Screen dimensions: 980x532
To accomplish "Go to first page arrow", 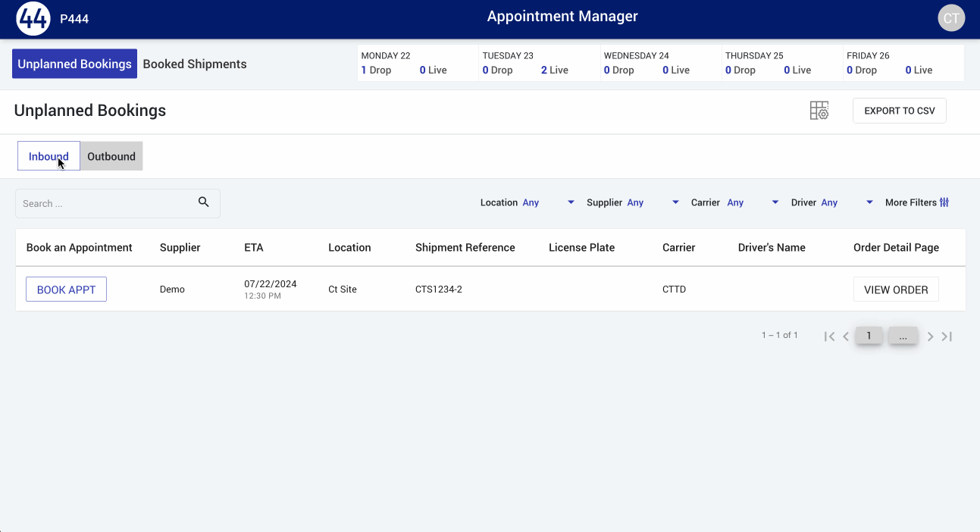I will (829, 336).
